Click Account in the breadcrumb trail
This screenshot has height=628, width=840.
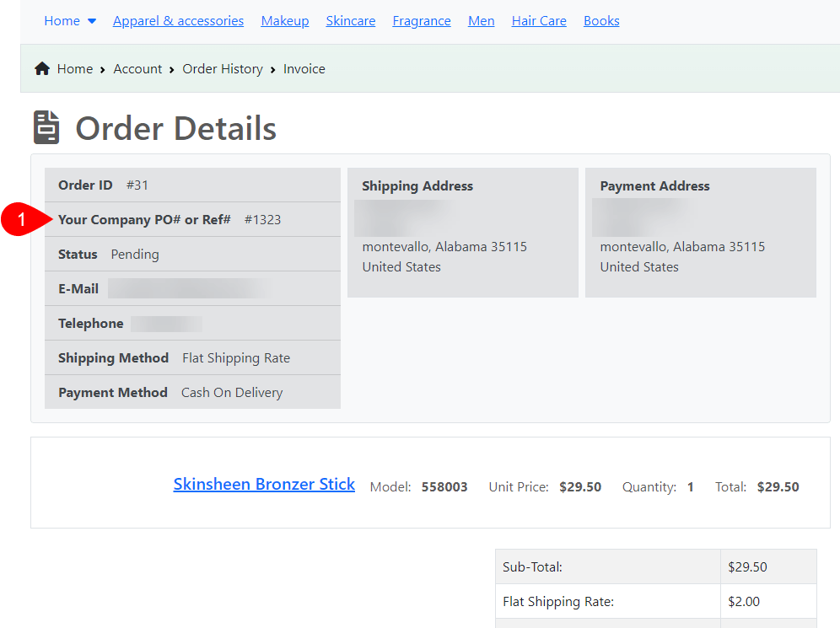pyautogui.click(x=137, y=69)
